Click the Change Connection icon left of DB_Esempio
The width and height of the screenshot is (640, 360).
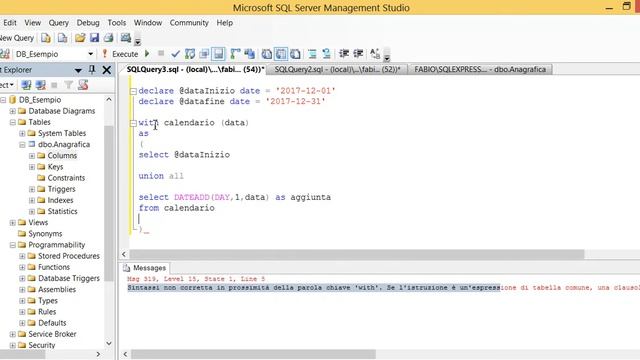click(5, 54)
